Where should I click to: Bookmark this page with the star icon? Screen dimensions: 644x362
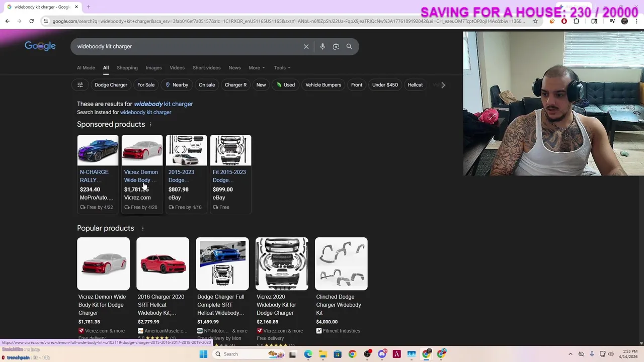[x=535, y=21]
